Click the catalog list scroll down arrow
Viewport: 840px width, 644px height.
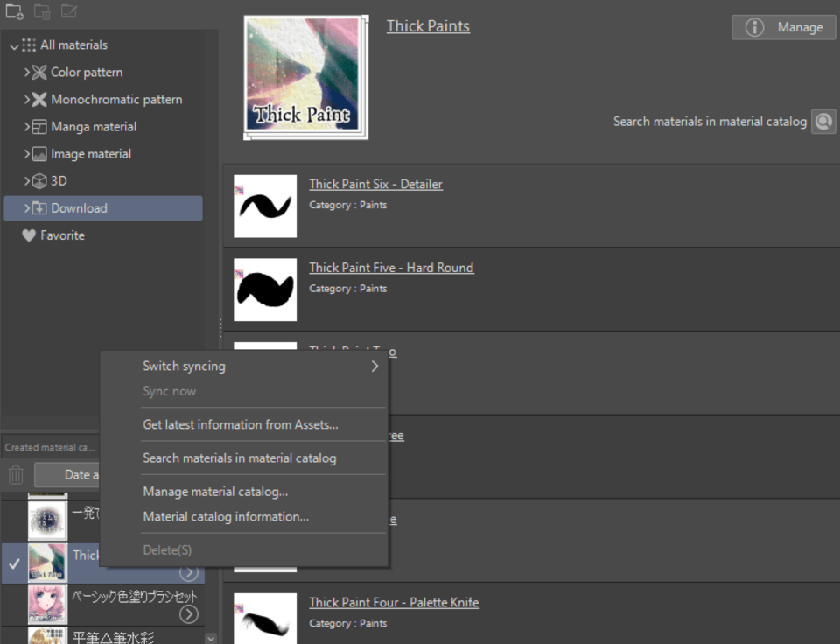coord(211,638)
